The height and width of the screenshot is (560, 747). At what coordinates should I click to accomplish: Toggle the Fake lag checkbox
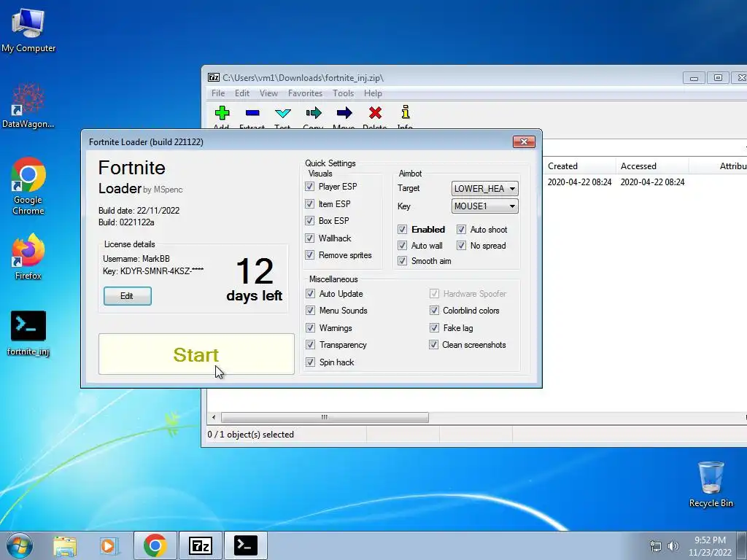tap(434, 327)
